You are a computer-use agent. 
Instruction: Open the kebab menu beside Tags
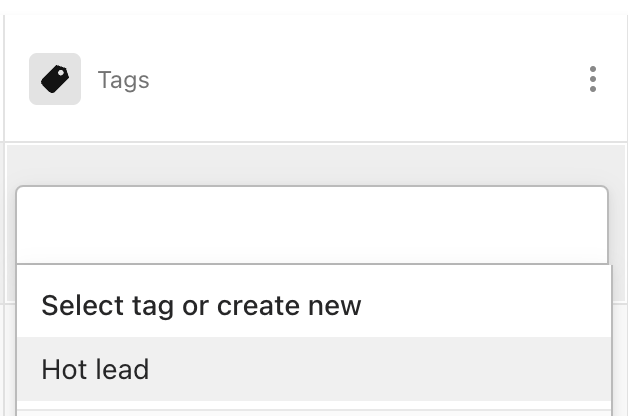click(x=593, y=79)
